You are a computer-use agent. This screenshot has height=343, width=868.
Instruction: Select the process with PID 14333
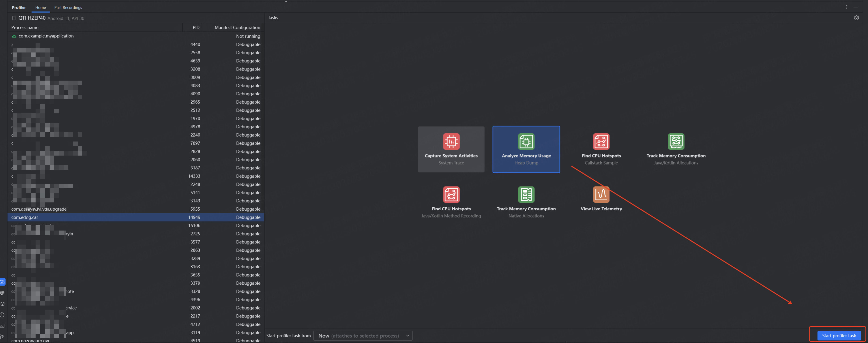coord(136,176)
